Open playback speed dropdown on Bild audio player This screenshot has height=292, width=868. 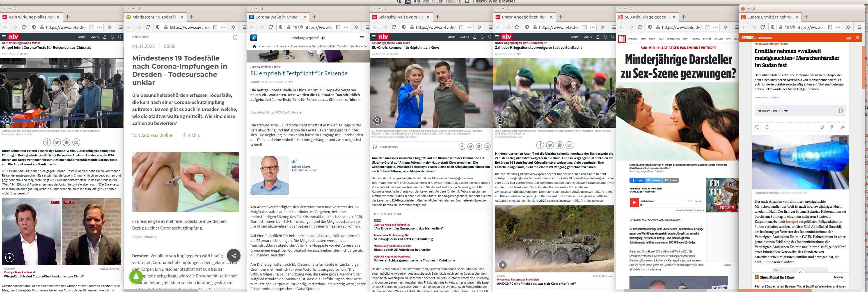690,201
